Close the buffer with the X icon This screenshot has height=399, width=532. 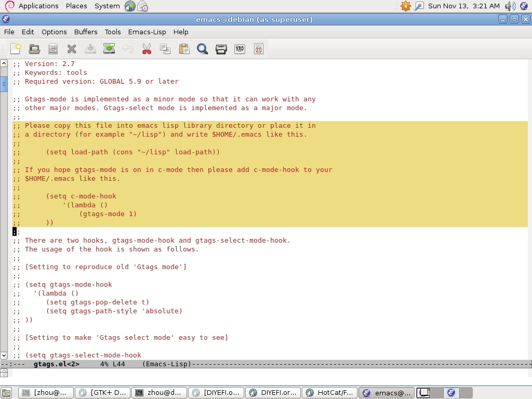coord(72,49)
